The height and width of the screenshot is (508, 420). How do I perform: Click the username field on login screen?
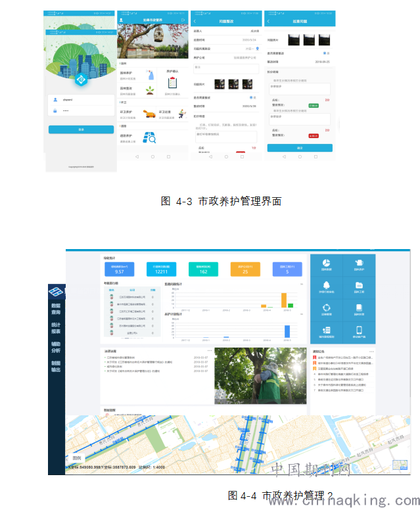[81, 100]
